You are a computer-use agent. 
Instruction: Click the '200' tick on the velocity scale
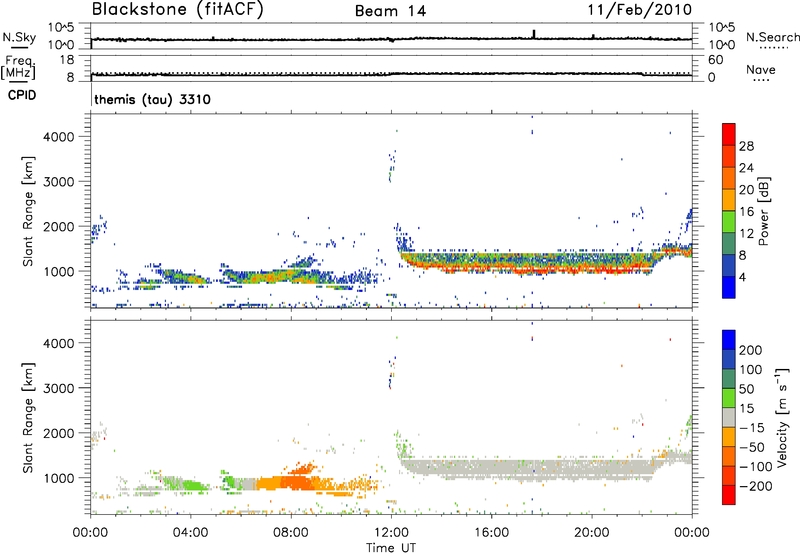[751, 350]
